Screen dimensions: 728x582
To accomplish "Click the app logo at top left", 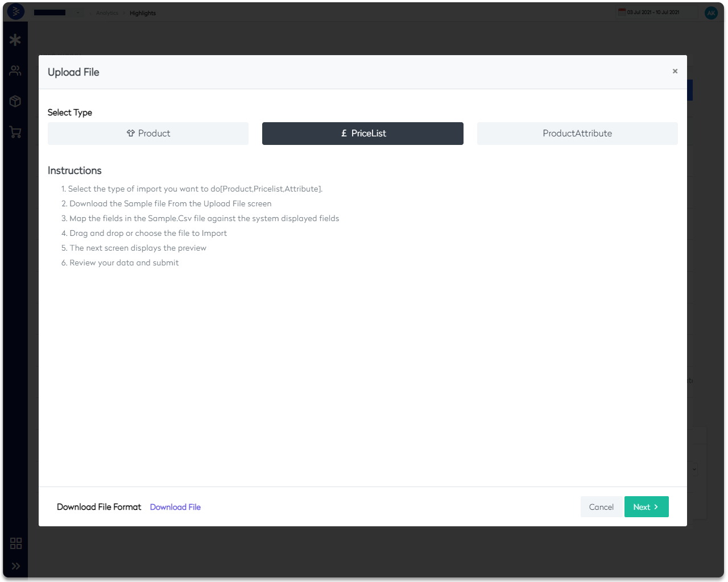I will pyautogui.click(x=15, y=11).
